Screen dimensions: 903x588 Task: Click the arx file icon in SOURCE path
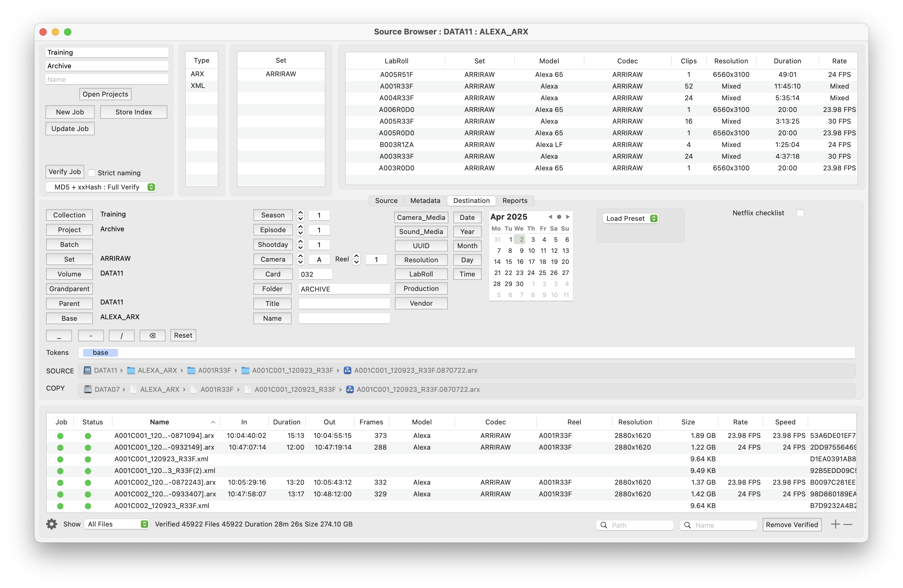pyautogui.click(x=347, y=370)
